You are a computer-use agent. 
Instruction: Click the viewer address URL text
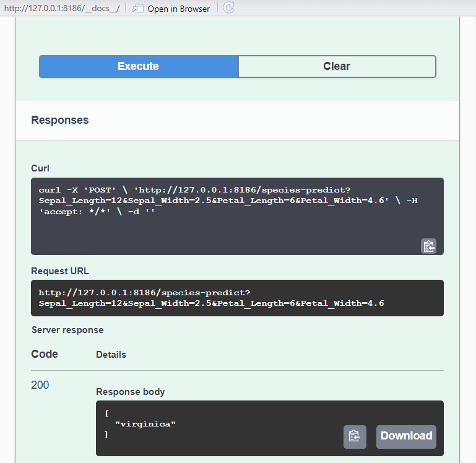pyautogui.click(x=61, y=9)
